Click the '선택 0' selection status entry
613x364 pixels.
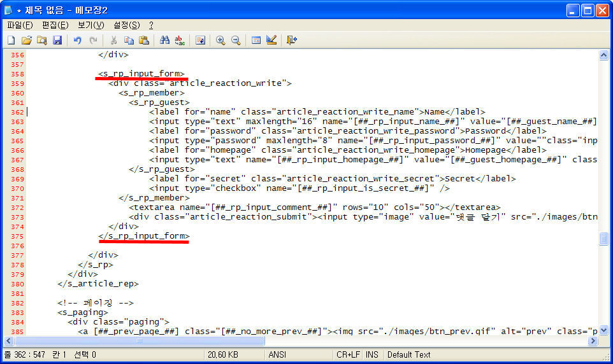[85, 354]
